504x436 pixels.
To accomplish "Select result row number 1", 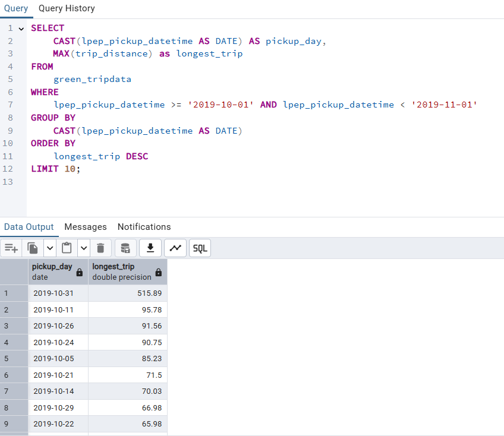I will (x=14, y=293).
